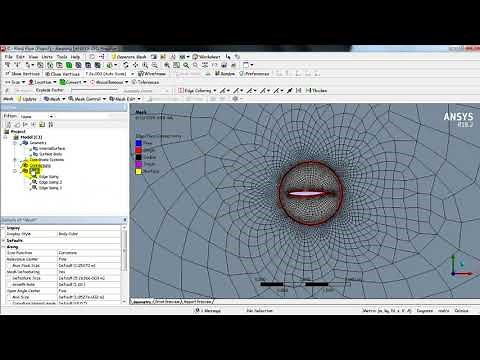Select Geometry tree node
The height and width of the screenshot is (360, 480).
38,143
